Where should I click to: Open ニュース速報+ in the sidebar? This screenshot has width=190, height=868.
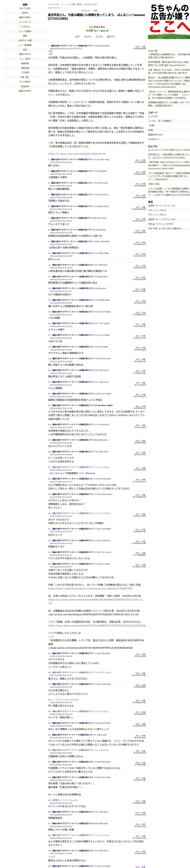point(25,31)
